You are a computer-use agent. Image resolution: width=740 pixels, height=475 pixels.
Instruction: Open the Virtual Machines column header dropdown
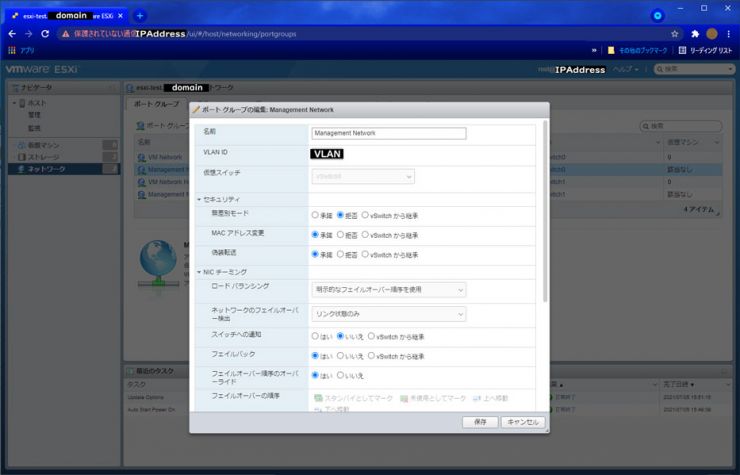(x=717, y=142)
